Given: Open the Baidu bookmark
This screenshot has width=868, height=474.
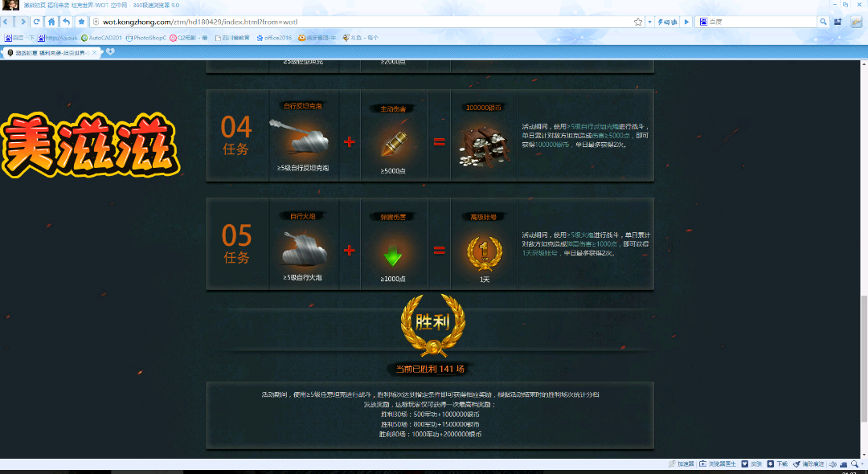Looking at the screenshot, I should click(x=19, y=38).
